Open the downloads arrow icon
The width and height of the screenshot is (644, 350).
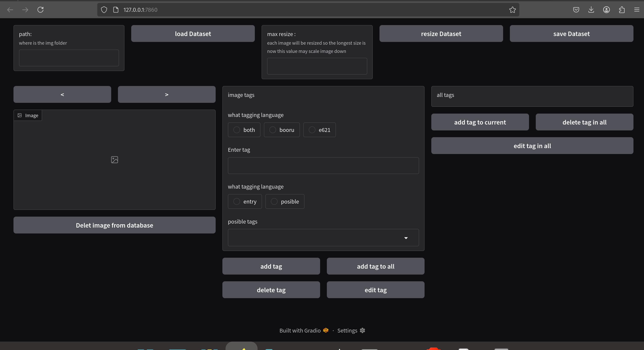pos(591,10)
